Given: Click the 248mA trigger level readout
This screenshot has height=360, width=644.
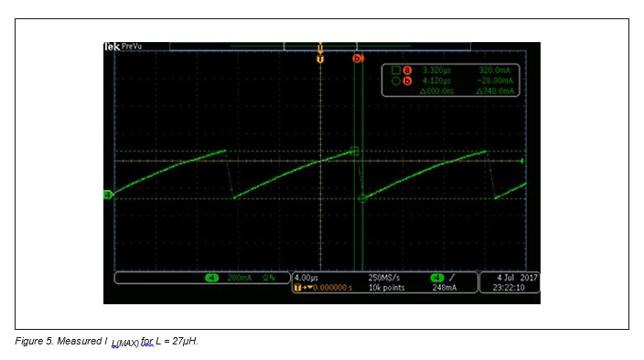Looking at the screenshot, I should point(444,288).
